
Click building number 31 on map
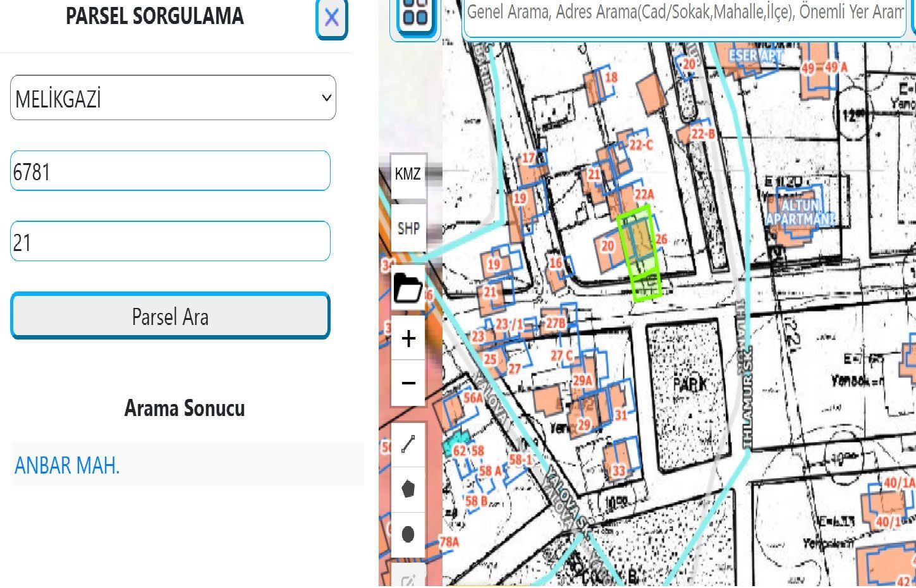pos(621,415)
